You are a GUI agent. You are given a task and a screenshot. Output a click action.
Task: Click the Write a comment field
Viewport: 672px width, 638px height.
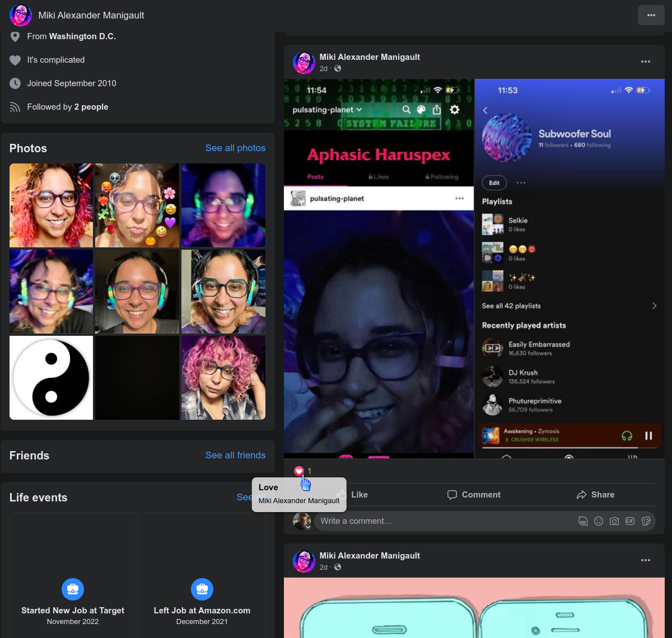(442, 521)
